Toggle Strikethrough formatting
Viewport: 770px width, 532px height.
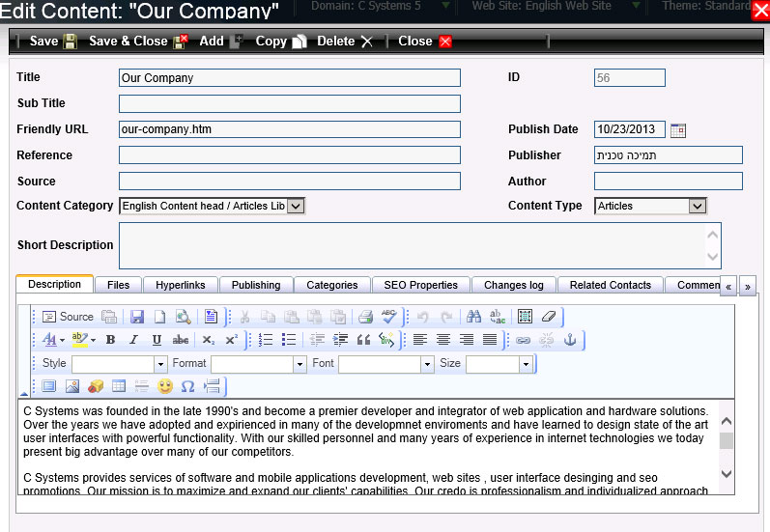(x=181, y=340)
